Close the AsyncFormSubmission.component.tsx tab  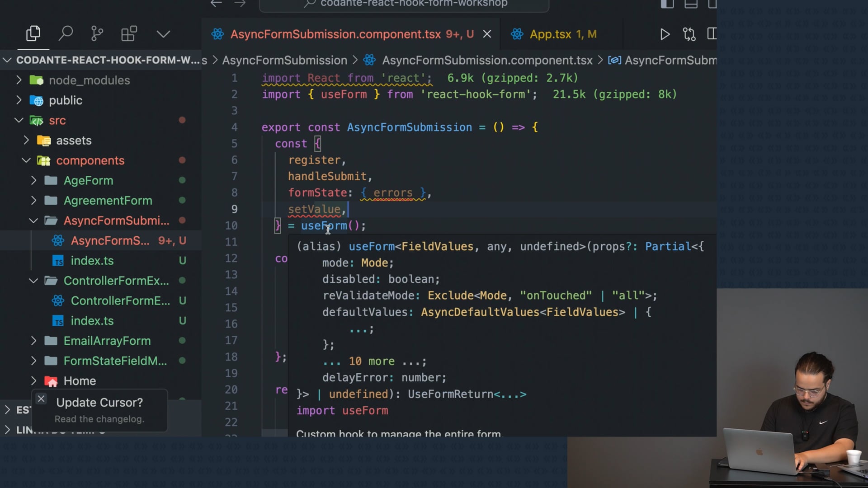487,34
